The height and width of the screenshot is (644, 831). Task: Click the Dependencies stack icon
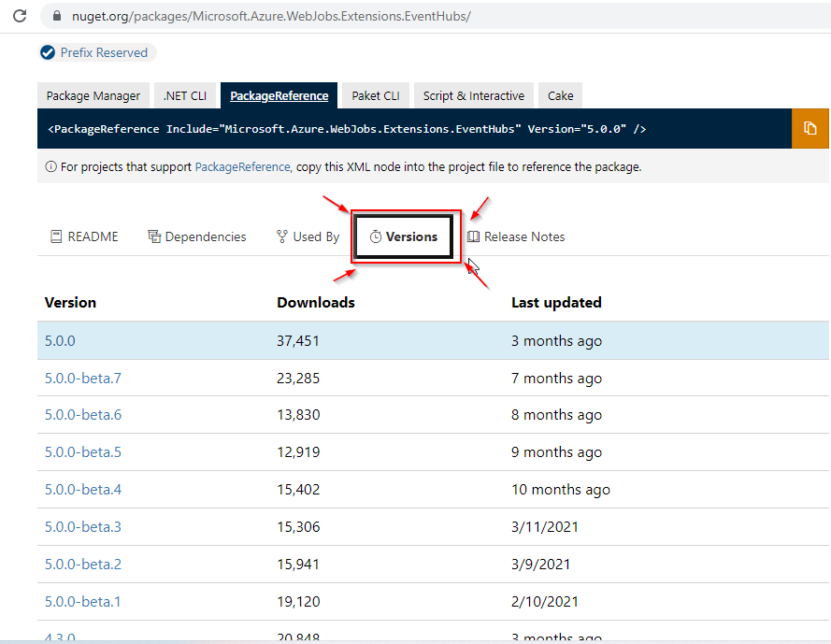(x=154, y=236)
